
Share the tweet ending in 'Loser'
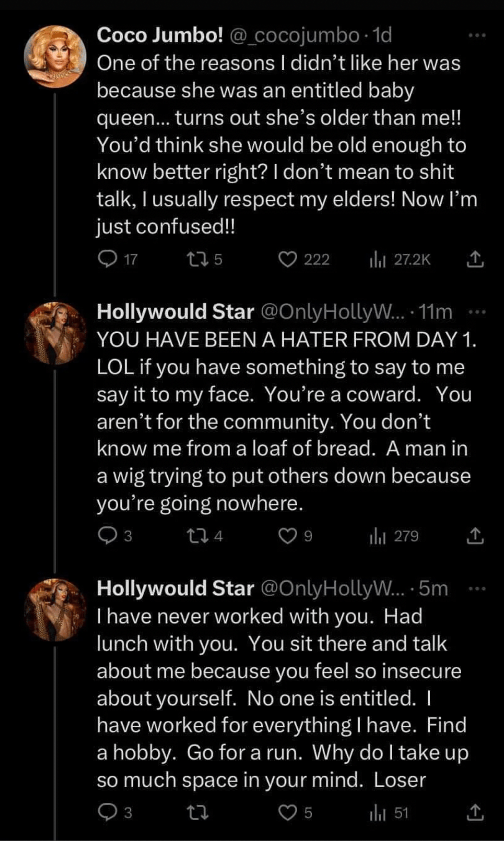(x=475, y=813)
